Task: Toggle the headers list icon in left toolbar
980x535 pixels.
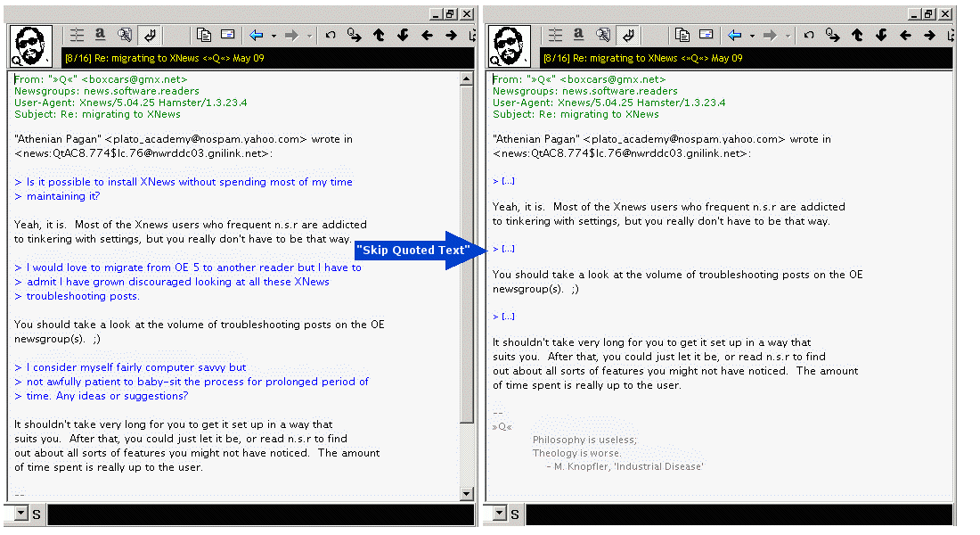Action: 78,35
